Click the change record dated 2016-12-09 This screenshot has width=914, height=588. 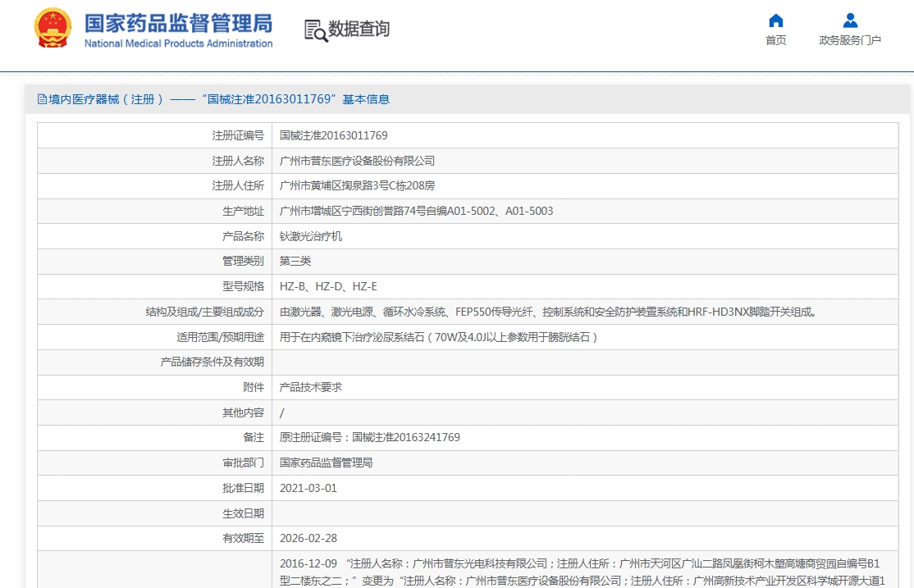(x=583, y=572)
